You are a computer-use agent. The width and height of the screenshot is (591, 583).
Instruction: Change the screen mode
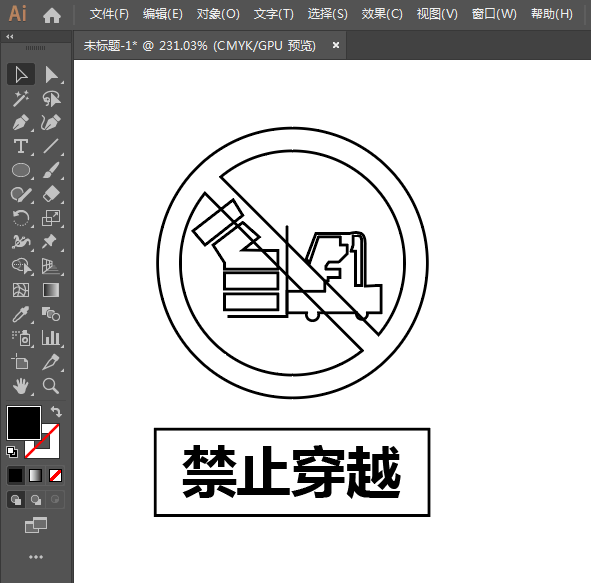click(x=36, y=525)
